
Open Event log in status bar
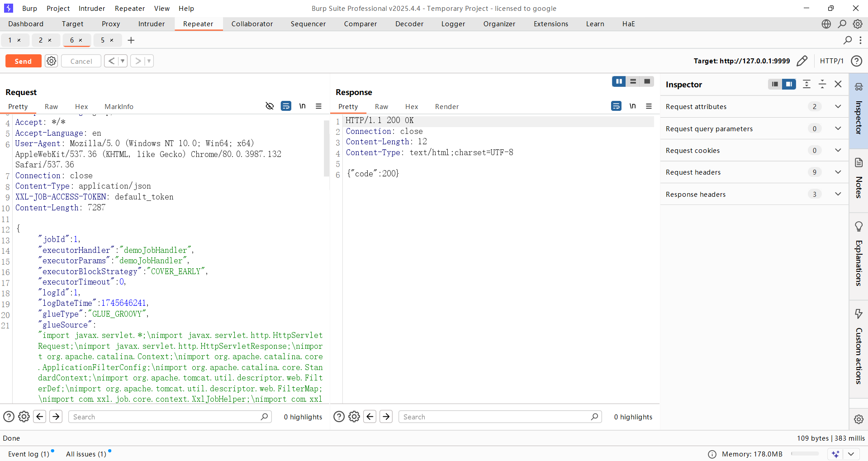28,454
